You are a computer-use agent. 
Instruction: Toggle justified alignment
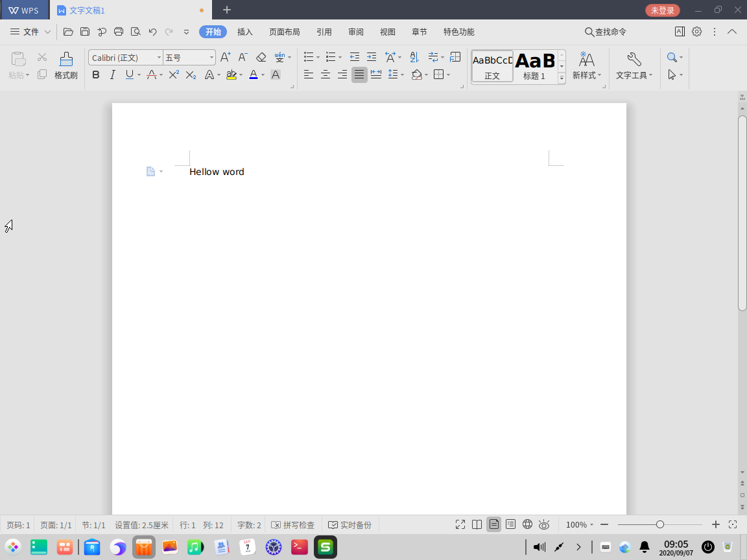359,75
